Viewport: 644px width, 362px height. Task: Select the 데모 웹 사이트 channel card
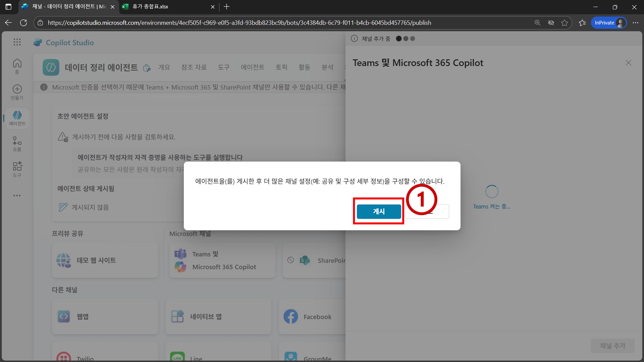[x=105, y=260]
